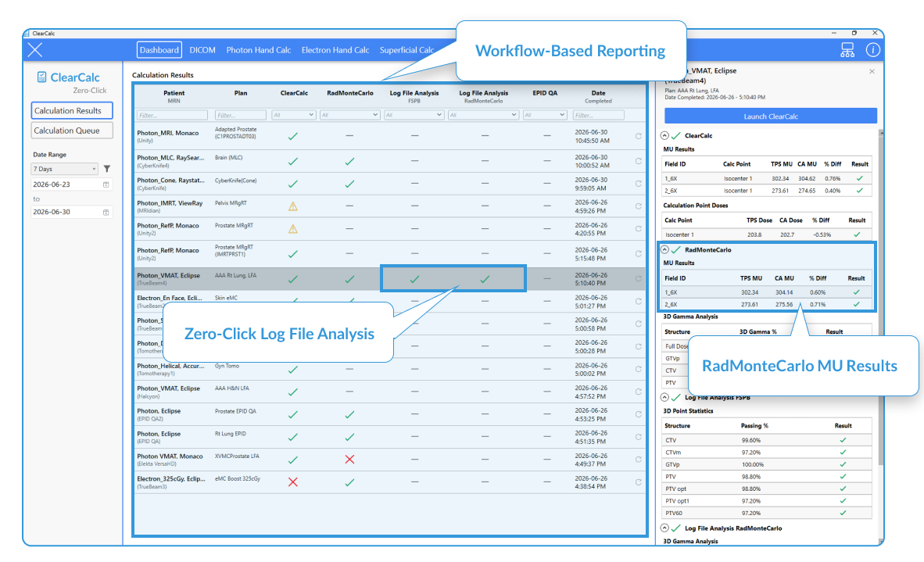
Task: Open the 7 Days date range dropdown
Action: 64,169
